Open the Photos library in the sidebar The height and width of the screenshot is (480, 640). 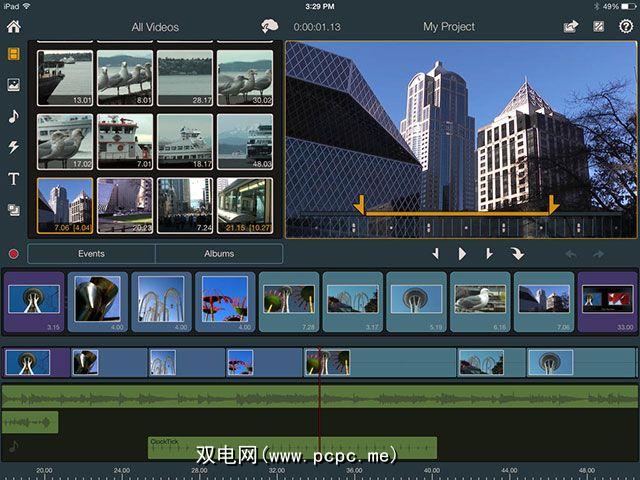click(14, 85)
